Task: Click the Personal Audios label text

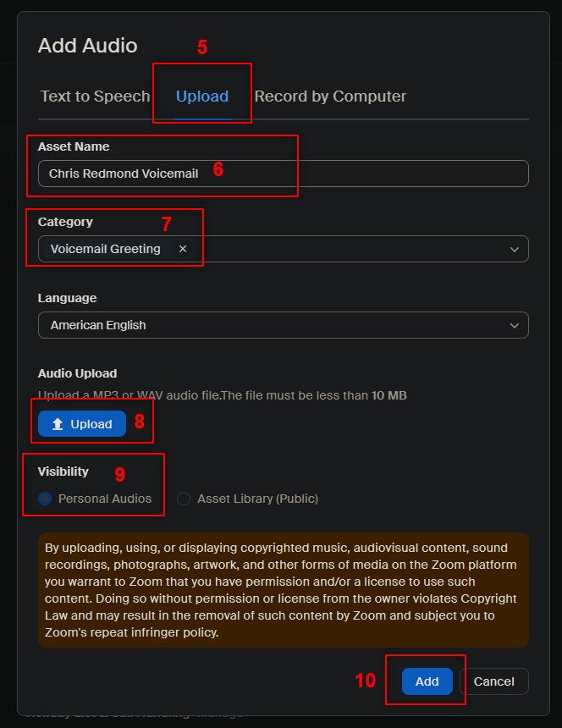Action: pos(105,499)
